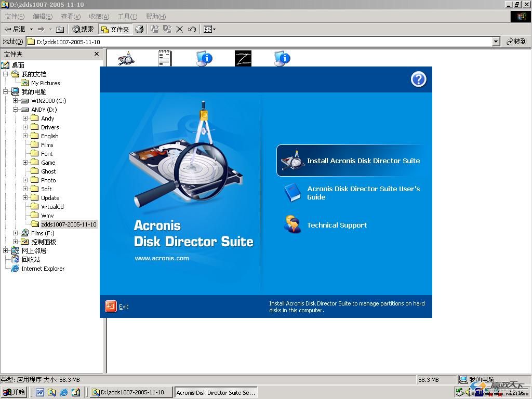This screenshot has height=399, width=532.
Task: Expand the English folder node
Action: [25, 136]
